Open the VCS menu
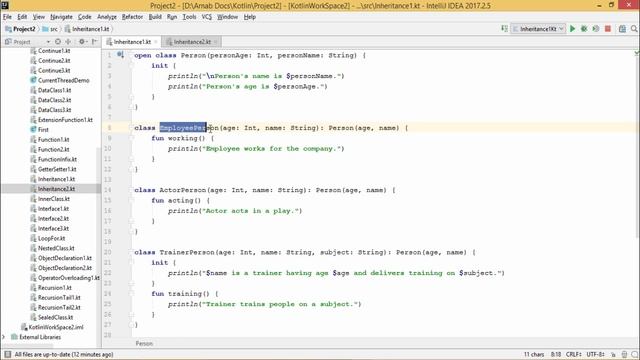The image size is (640, 360). coord(207,17)
